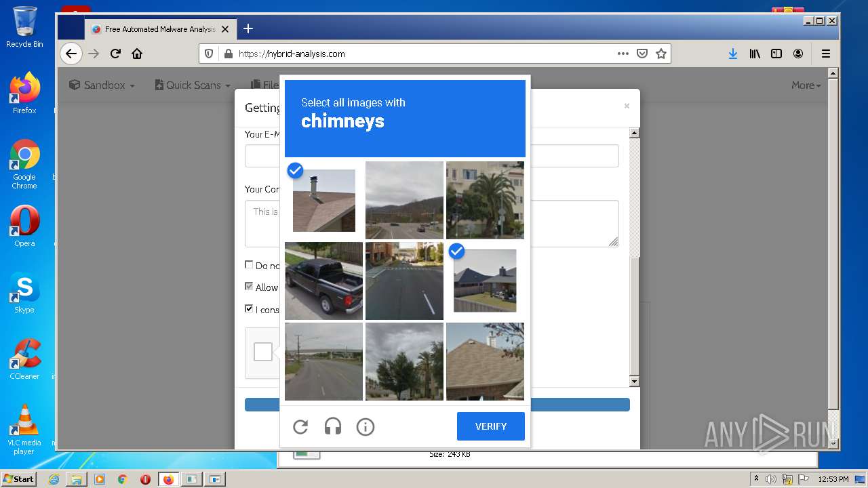Expand the Sandbox dropdown menu
The height and width of the screenshot is (488, 868).
click(x=102, y=85)
